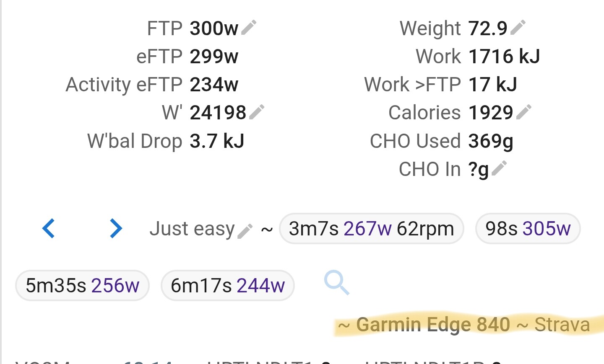
Task: Select the 6m17s 244w interval chip
Action: coord(227,286)
